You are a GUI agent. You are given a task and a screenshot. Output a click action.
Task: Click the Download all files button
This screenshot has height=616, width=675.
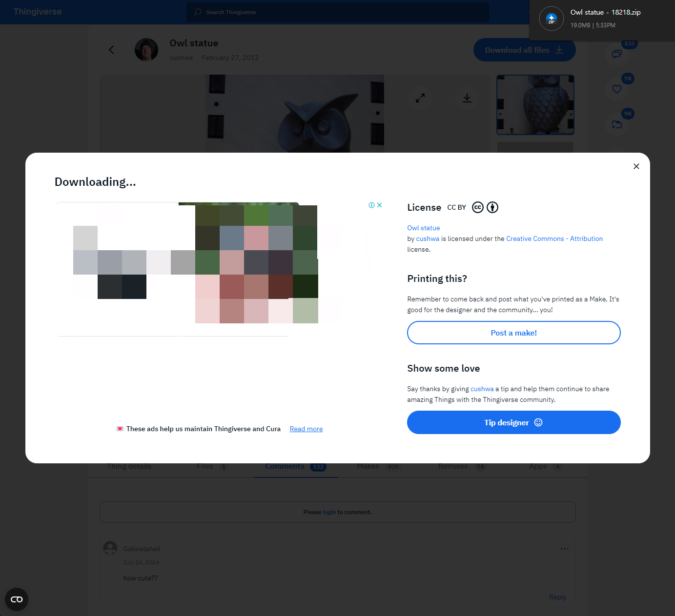[524, 50]
